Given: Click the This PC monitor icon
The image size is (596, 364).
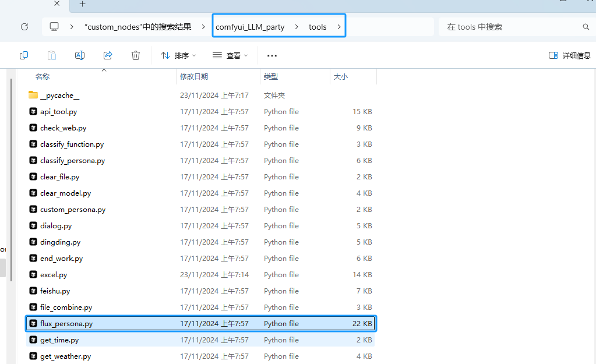Looking at the screenshot, I should pyautogui.click(x=54, y=27).
